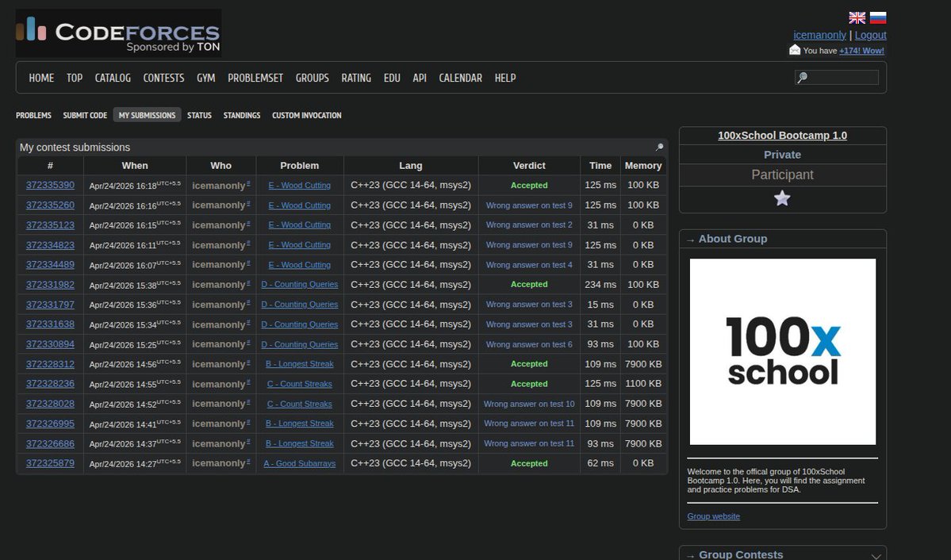Open submission 372335123

pyautogui.click(x=50, y=225)
